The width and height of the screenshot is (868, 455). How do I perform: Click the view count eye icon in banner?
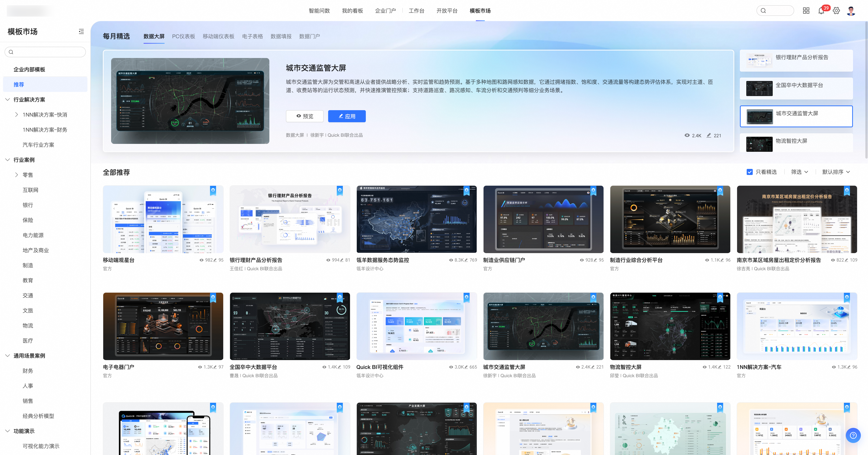point(687,135)
